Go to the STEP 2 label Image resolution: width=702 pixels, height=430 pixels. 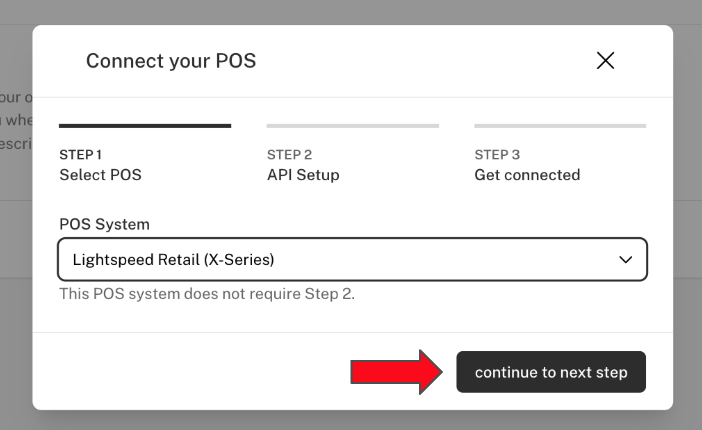(289, 155)
